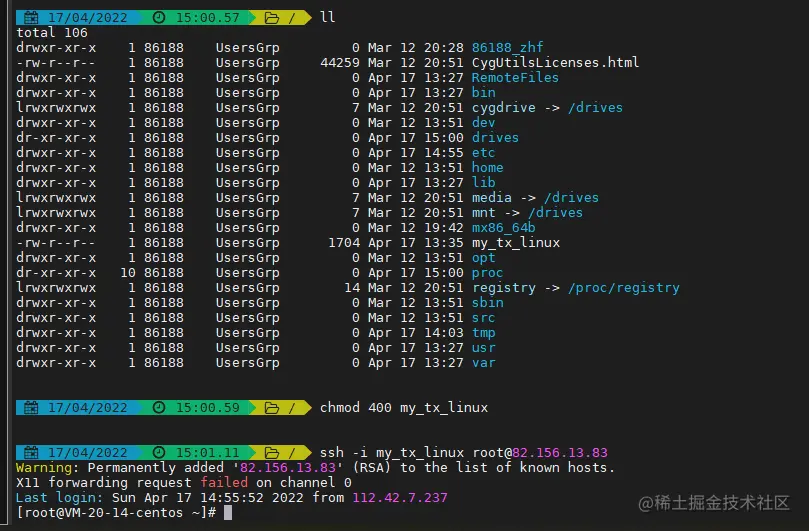The width and height of the screenshot is (809, 531).
Task: Click the ll command text
Action: point(328,17)
